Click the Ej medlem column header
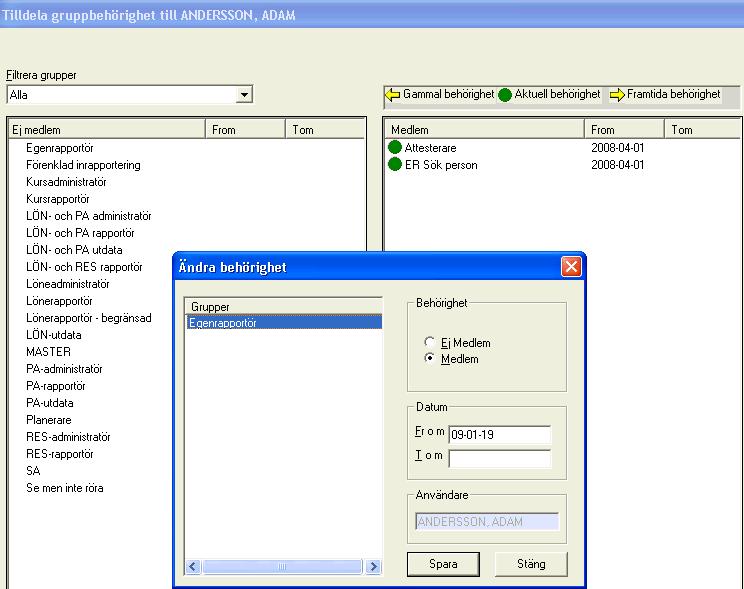This screenshot has height=589, width=744. [x=107, y=130]
